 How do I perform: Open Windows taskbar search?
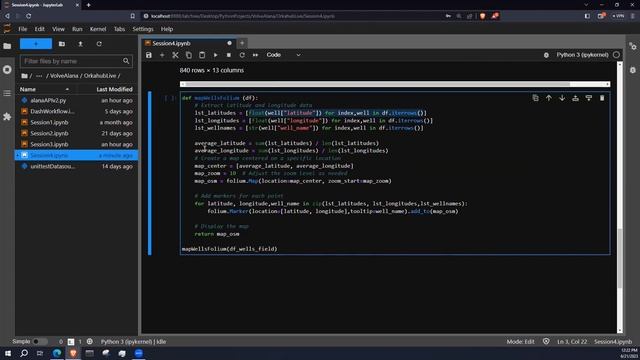point(24,353)
